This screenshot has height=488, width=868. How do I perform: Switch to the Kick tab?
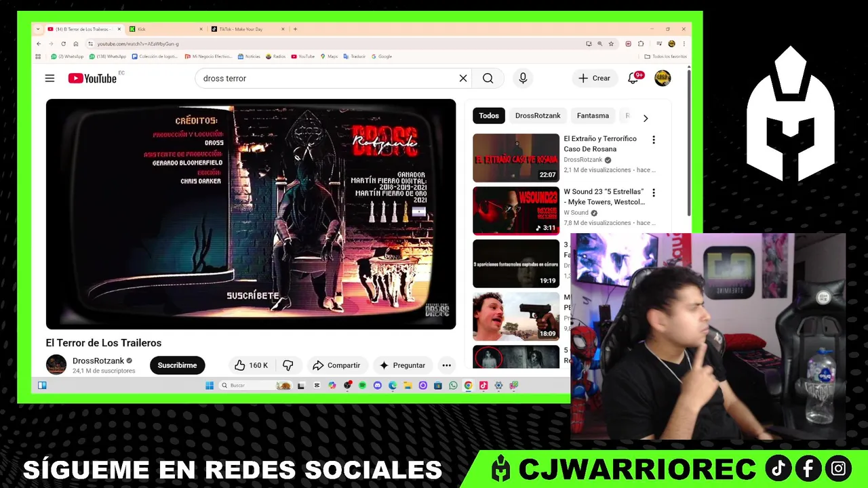click(x=167, y=29)
